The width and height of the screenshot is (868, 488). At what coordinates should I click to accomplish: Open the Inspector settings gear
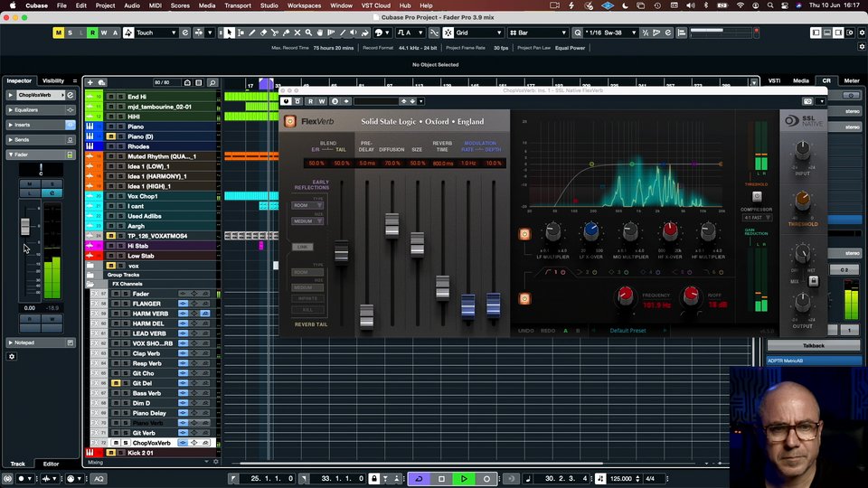pos(12,356)
